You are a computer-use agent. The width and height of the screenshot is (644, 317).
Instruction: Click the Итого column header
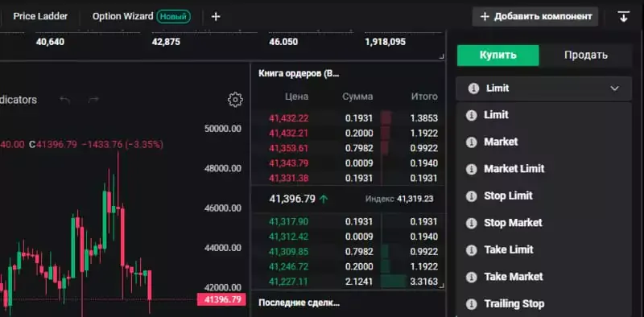coord(424,97)
